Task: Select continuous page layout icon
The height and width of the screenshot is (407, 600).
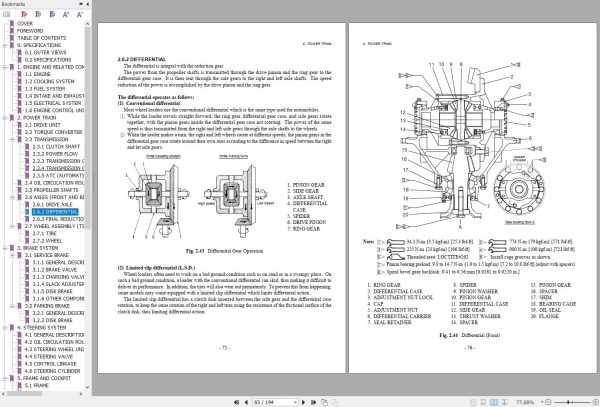Action: click(484, 402)
